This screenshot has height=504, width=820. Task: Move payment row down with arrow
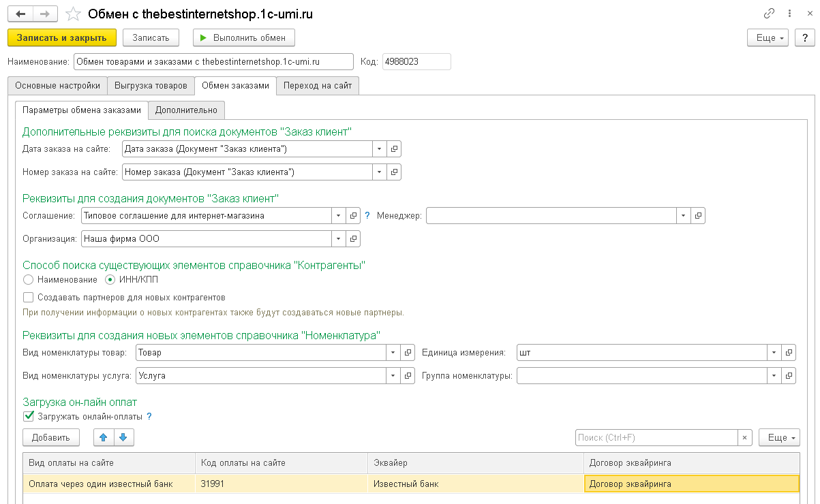click(123, 437)
